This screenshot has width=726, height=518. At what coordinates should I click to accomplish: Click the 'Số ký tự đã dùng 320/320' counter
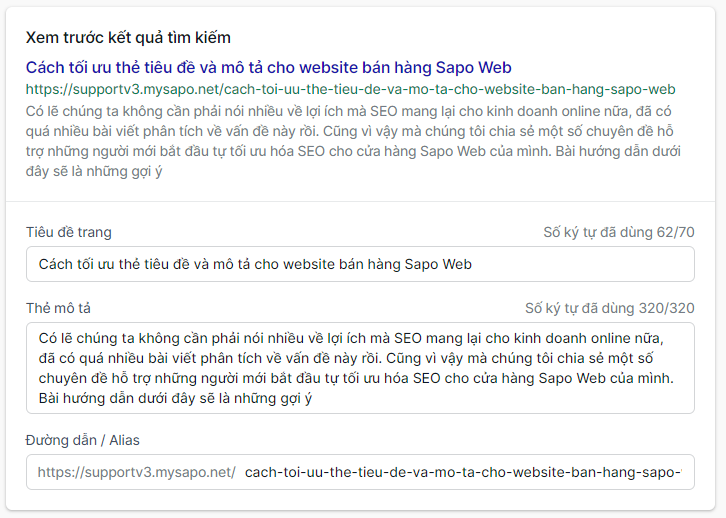[x=609, y=308]
